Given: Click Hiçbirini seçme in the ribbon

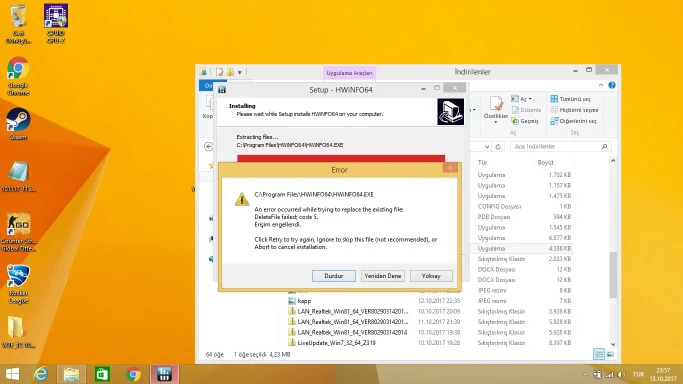Looking at the screenshot, I should (574, 110).
